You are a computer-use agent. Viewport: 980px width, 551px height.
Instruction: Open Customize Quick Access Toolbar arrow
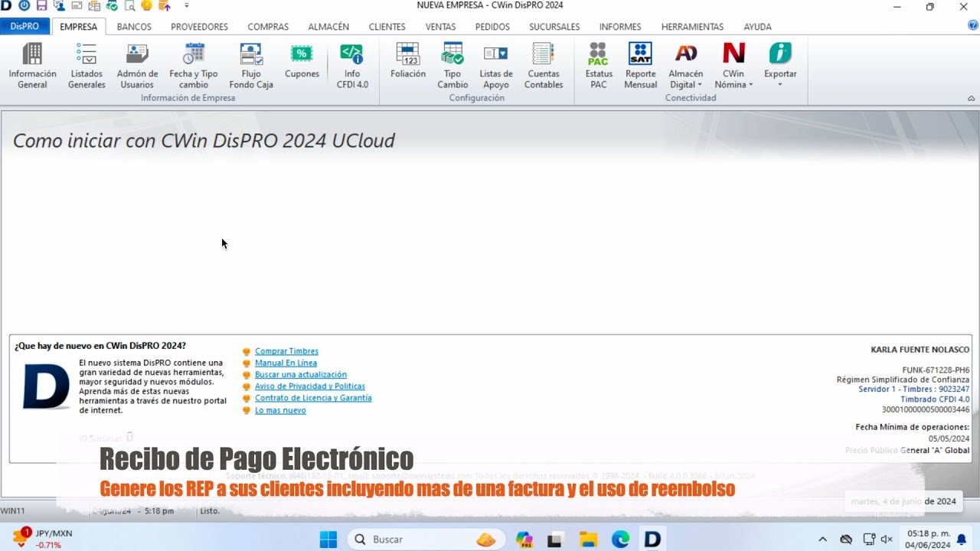point(187,6)
